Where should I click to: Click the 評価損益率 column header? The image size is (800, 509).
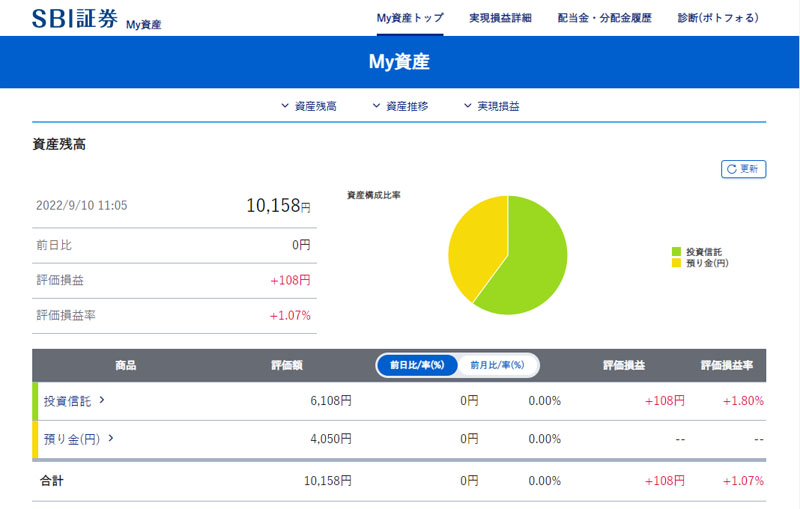pyautogui.click(x=727, y=366)
